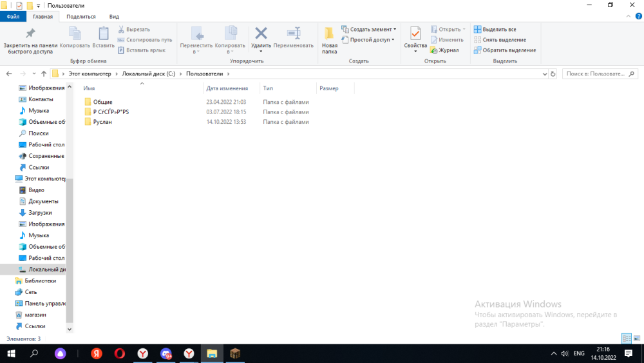644x363 pixels.
Task: Open the Opera browser from taskbar
Action: (x=120, y=353)
